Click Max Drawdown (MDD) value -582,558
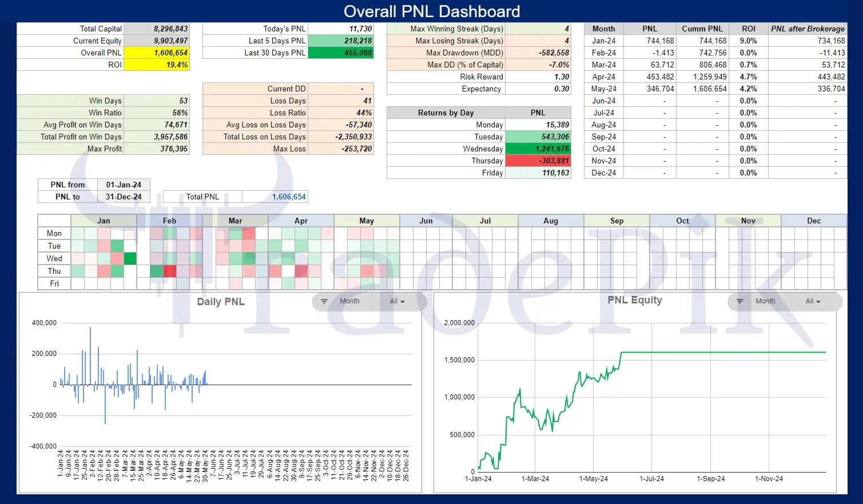 click(538, 53)
